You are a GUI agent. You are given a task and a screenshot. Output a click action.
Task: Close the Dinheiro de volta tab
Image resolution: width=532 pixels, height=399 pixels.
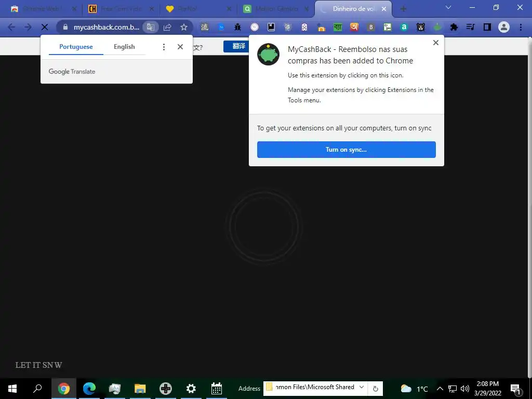point(384,9)
